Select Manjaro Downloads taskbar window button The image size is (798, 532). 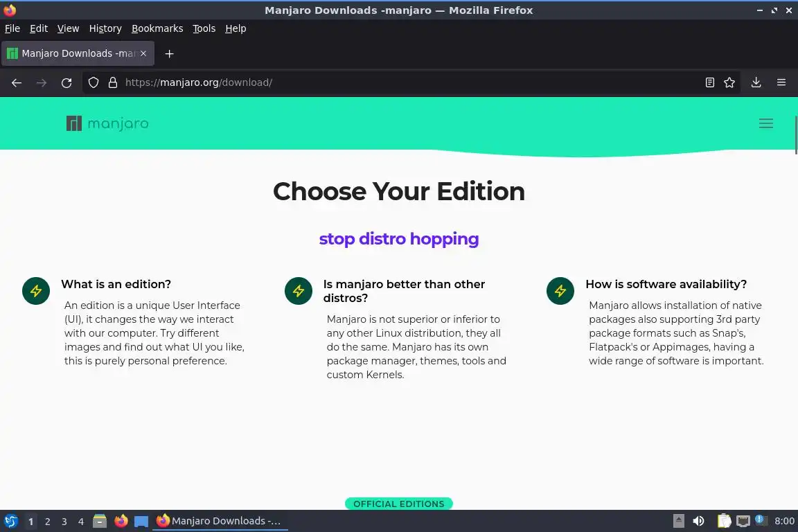point(220,521)
